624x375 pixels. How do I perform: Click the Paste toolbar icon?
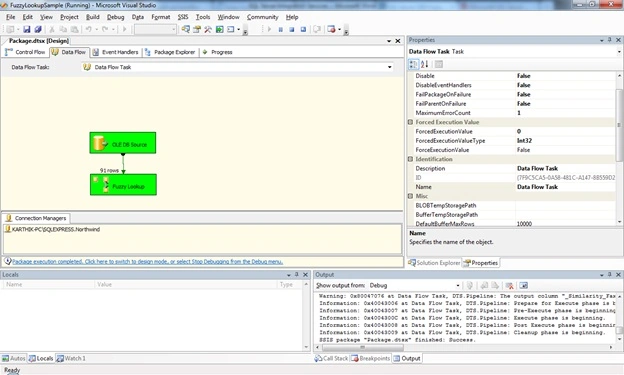pos(74,29)
